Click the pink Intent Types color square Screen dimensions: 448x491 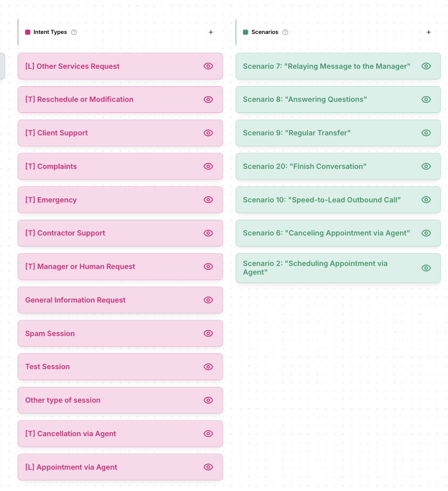click(x=27, y=32)
